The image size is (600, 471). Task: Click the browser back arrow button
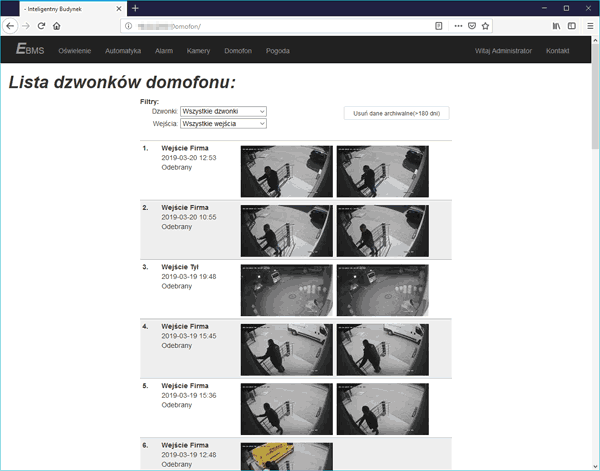pos(9,25)
